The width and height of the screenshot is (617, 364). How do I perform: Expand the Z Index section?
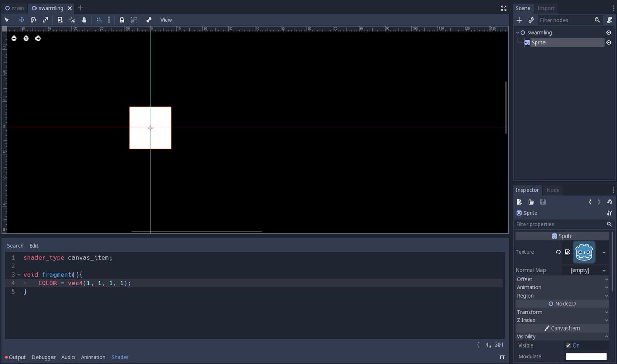[562, 320]
